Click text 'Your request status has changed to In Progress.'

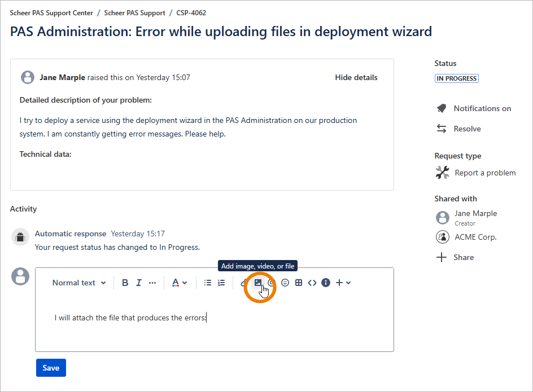click(117, 247)
